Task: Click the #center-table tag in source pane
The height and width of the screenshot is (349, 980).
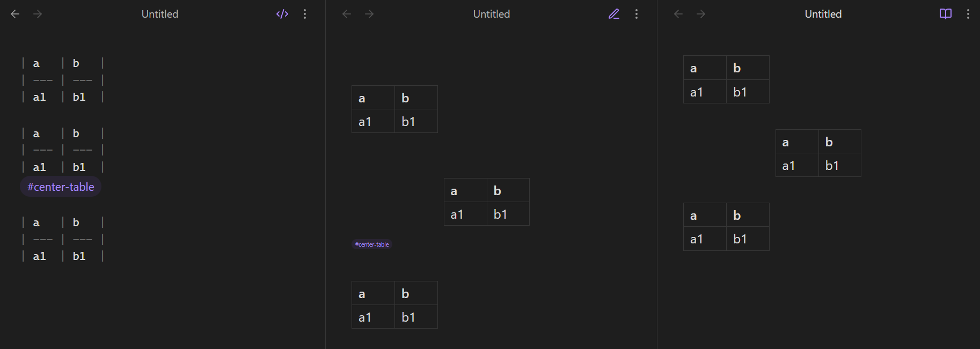Action: 61,187
